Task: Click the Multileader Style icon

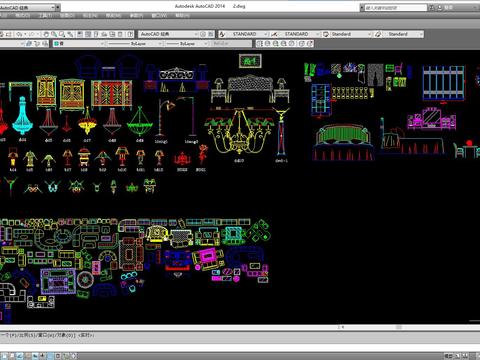Action: click(378, 34)
